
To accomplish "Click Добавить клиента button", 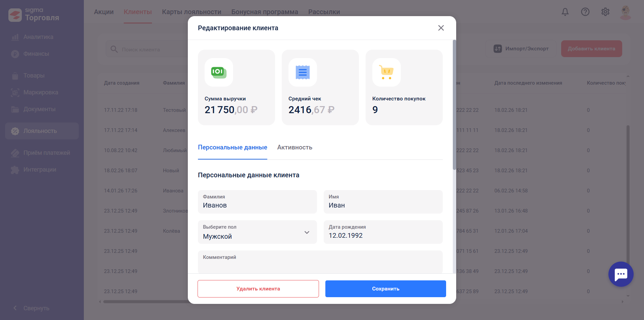I will pos(591,49).
